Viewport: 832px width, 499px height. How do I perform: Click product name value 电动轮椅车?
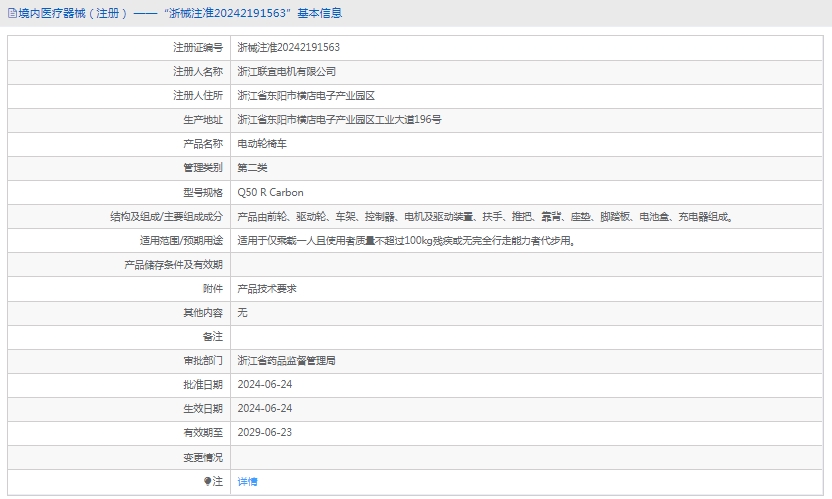tap(262, 144)
